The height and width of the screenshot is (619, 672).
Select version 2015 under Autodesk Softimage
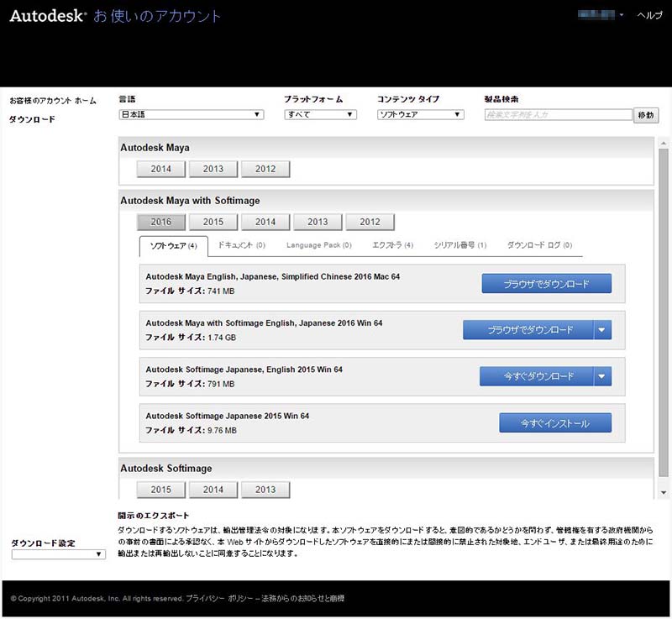click(x=160, y=490)
